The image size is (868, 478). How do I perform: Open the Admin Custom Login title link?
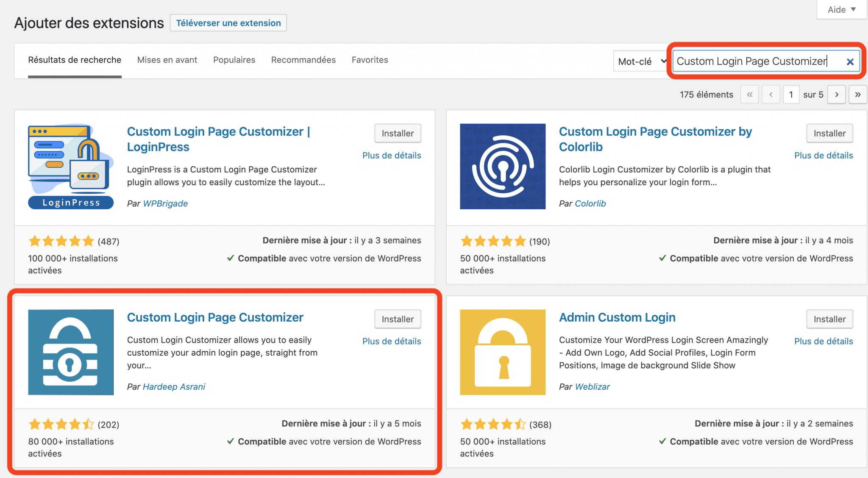[x=617, y=317]
